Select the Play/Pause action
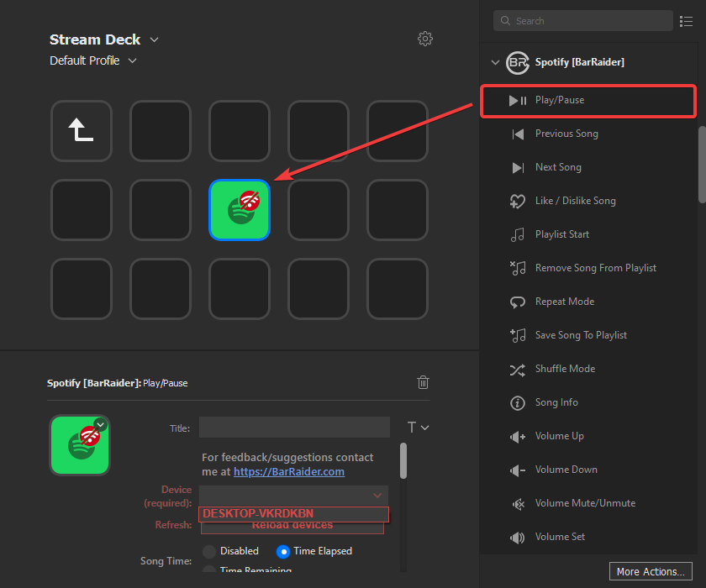 click(588, 101)
